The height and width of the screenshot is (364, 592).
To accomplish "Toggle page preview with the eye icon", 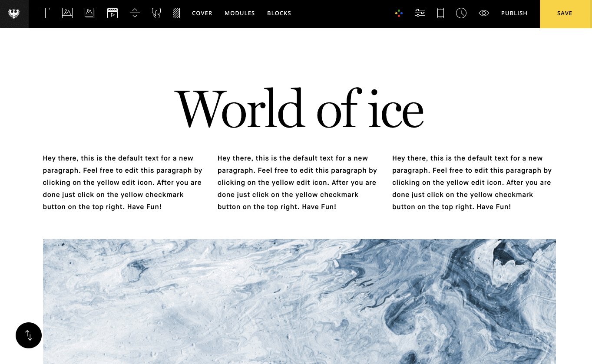I will [x=484, y=13].
